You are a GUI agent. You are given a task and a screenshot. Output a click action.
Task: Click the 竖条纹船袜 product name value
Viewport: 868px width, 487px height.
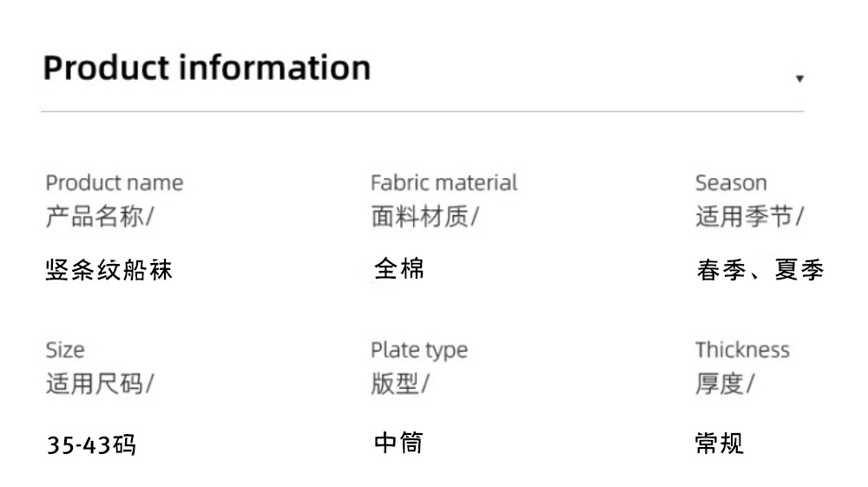[x=108, y=270]
